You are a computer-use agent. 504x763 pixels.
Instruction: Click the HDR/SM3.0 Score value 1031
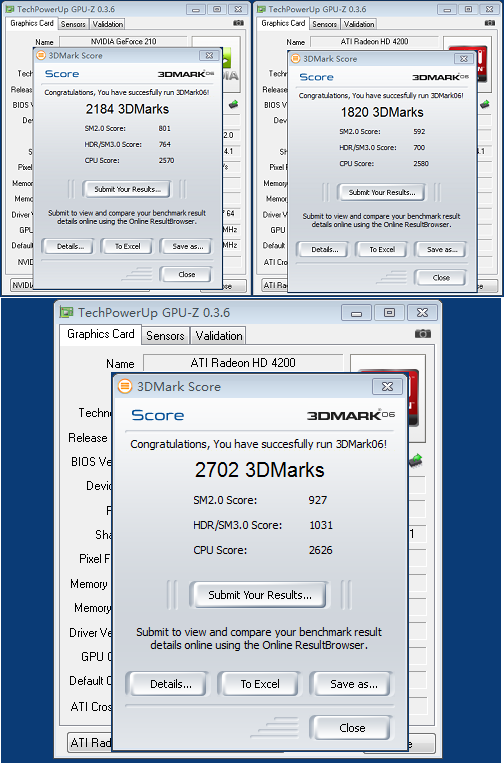(321, 526)
